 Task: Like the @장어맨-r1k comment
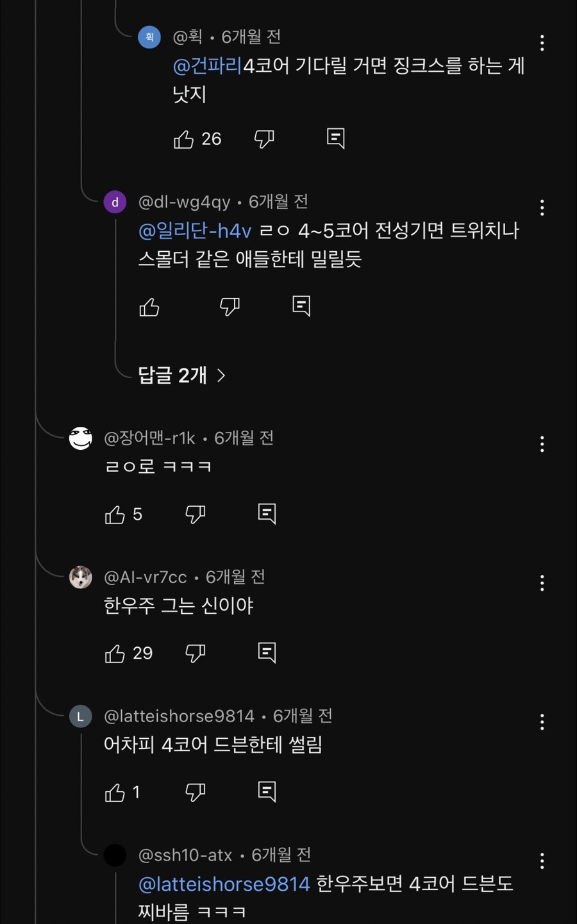coord(115,515)
